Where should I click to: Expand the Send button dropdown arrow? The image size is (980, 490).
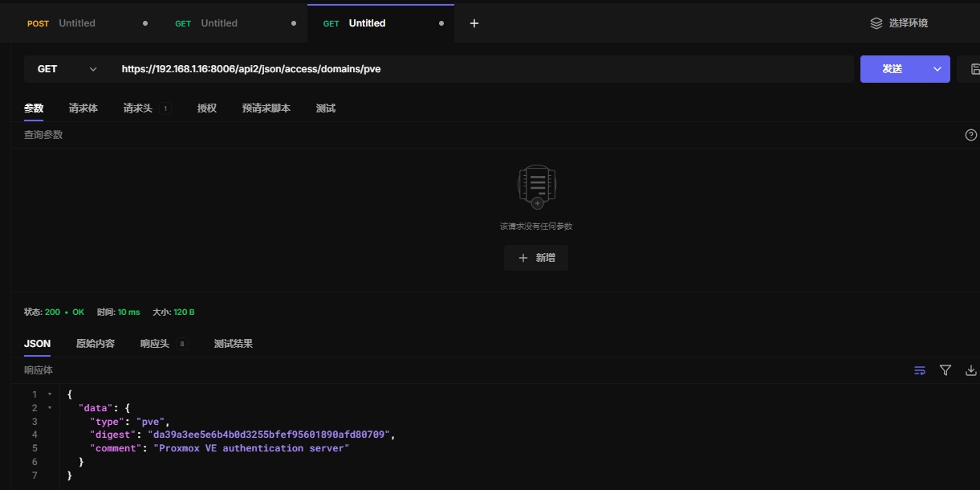[x=937, y=69]
